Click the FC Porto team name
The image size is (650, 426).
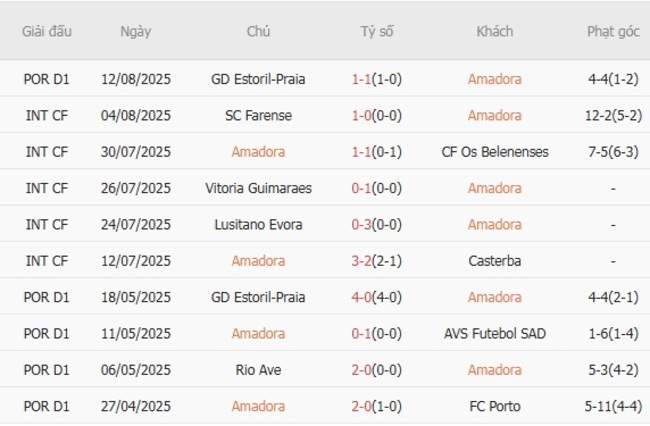[494, 406]
